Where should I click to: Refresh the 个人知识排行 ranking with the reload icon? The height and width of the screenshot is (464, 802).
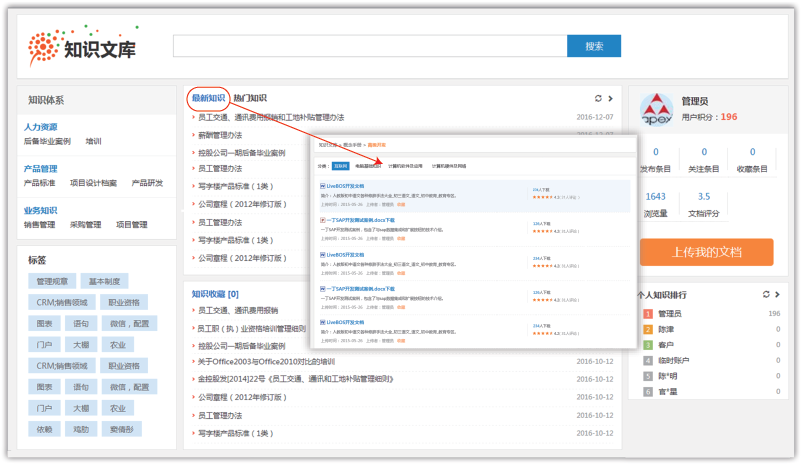coord(766,294)
